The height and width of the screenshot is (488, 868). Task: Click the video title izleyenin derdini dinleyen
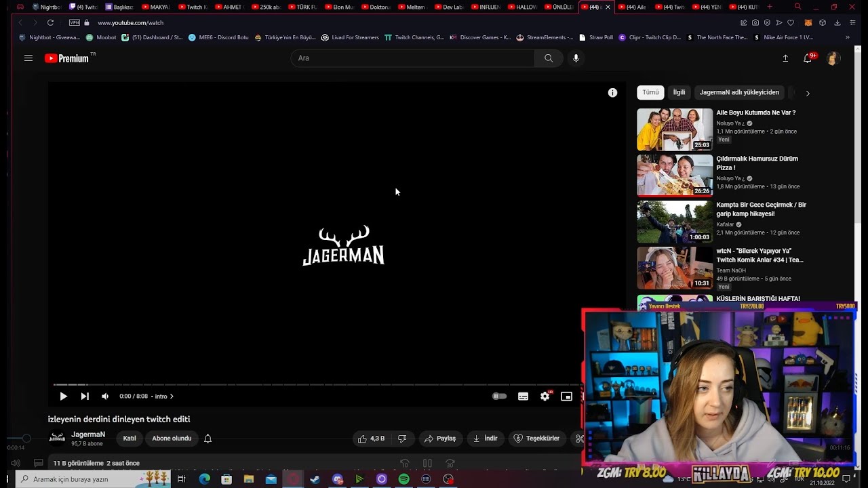(119, 420)
